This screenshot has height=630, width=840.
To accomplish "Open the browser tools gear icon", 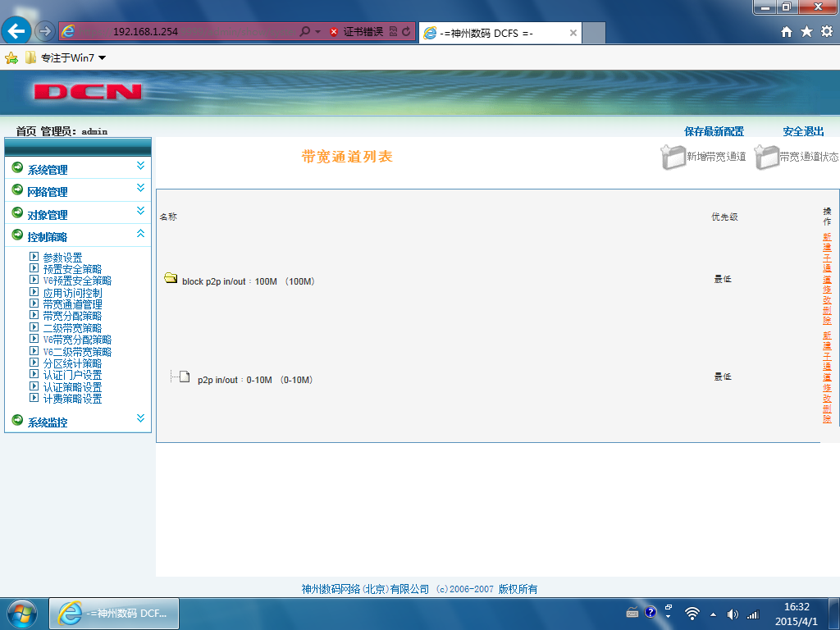I will [827, 32].
